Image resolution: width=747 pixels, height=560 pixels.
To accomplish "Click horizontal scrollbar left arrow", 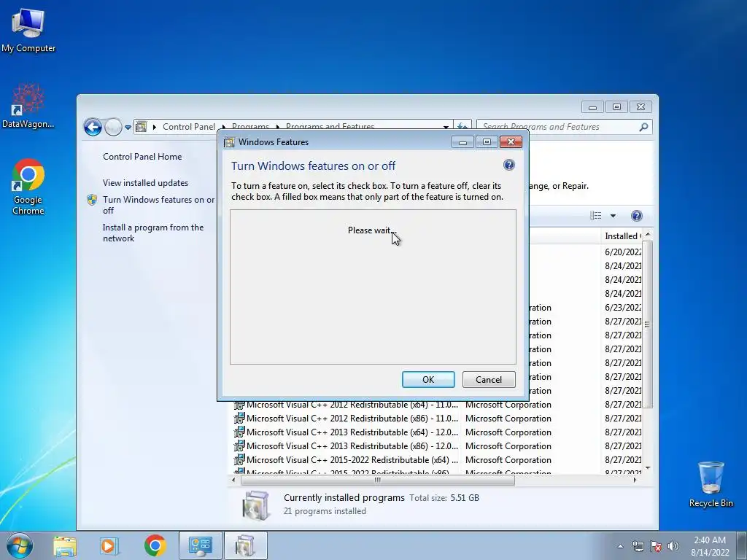I will [x=233, y=480].
